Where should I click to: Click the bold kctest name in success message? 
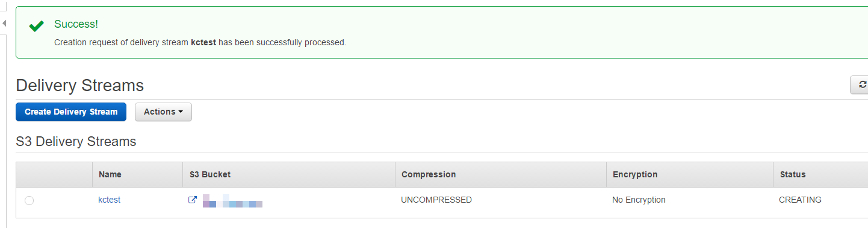(203, 42)
